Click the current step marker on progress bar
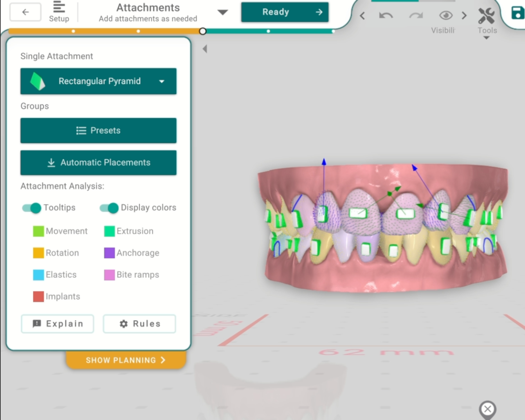This screenshot has height=420, width=525. tap(203, 31)
